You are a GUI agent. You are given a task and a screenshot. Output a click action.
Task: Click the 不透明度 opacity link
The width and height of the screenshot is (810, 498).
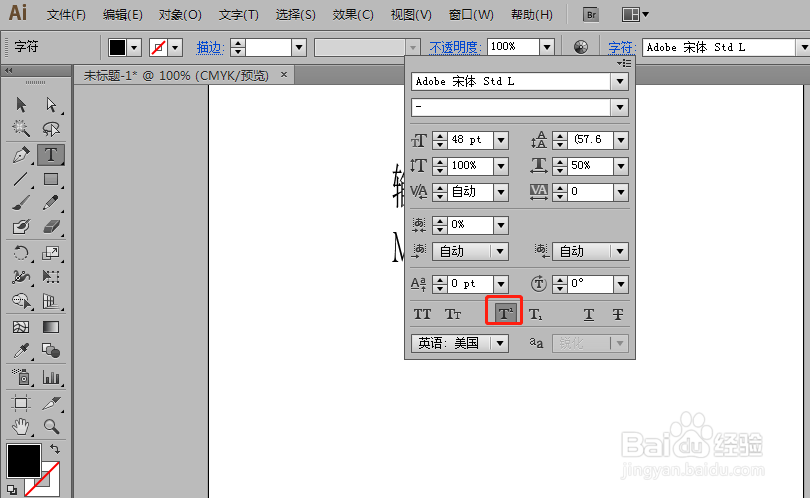[x=455, y=48]
